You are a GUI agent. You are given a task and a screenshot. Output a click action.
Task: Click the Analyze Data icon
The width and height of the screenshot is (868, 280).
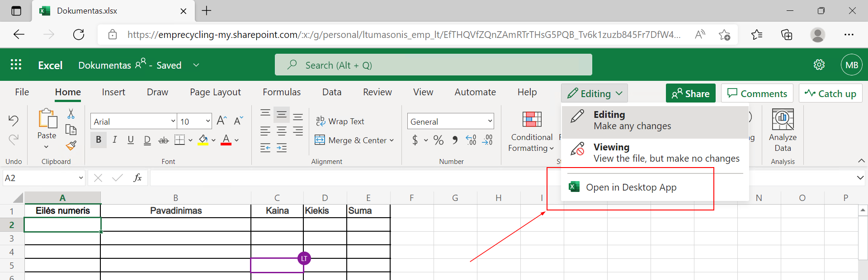[x=783, y=120]
